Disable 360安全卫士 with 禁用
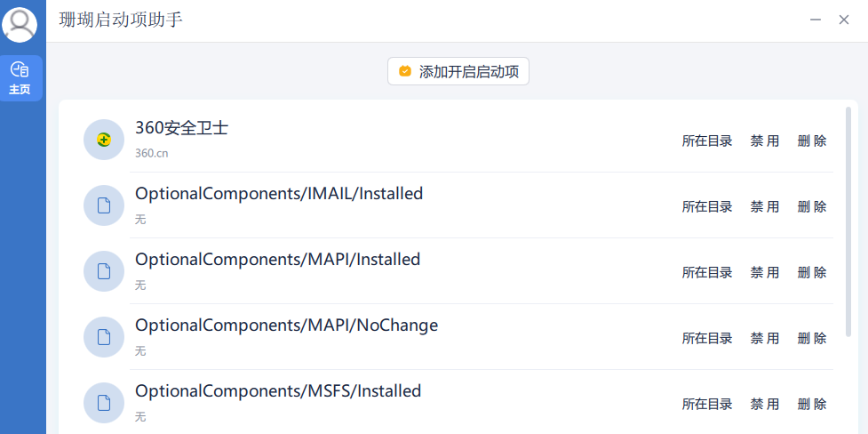The image size is (868, 434). [x=764, y=141]
